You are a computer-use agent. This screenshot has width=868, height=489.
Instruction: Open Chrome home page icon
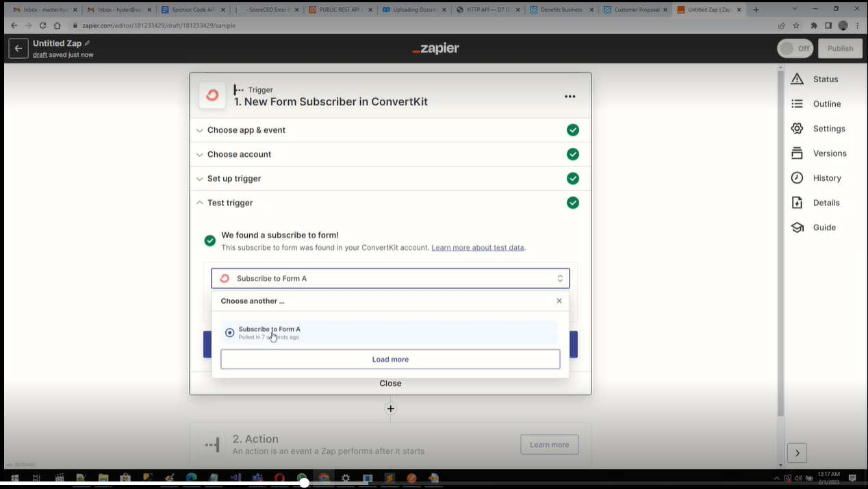tap(58, 25)
